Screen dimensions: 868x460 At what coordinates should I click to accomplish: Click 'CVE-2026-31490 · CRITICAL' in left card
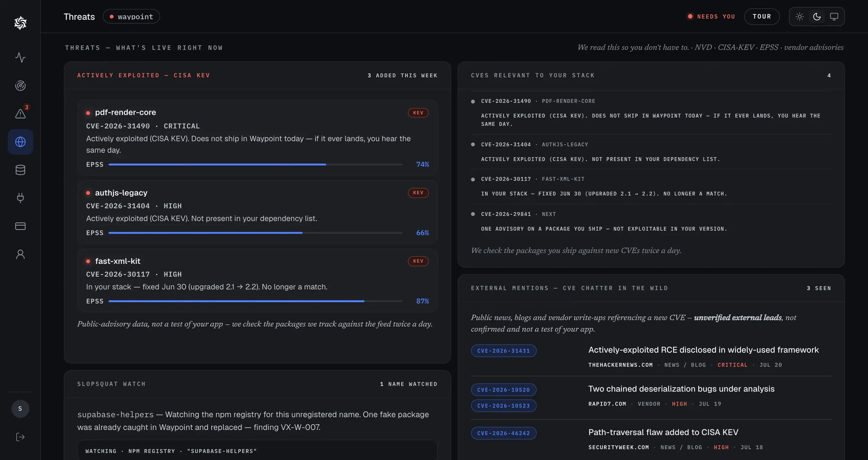[x=143, y=126]
